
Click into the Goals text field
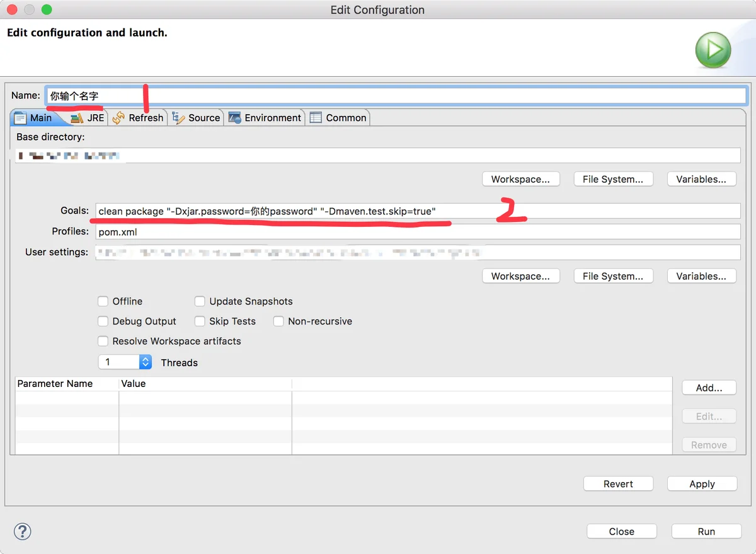pos(418,211)
